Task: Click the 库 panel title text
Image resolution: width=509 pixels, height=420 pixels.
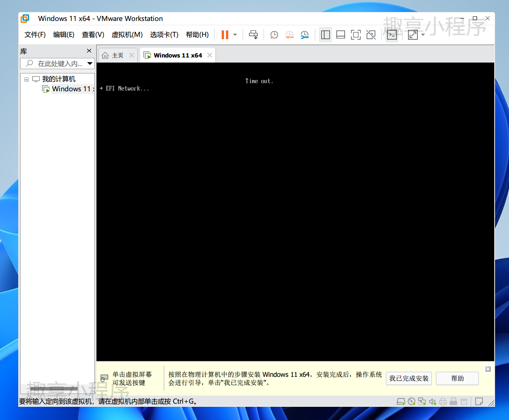Action: [24, 51]
